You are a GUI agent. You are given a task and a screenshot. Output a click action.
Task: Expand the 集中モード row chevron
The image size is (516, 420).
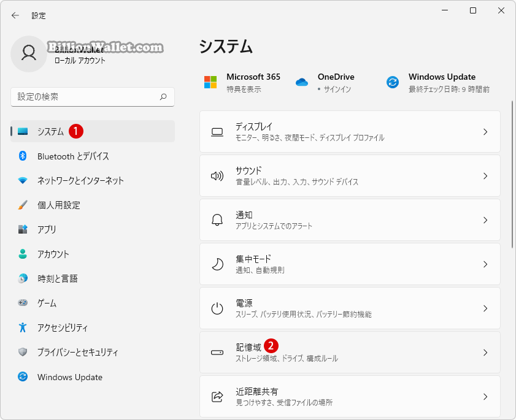[485, 264]
